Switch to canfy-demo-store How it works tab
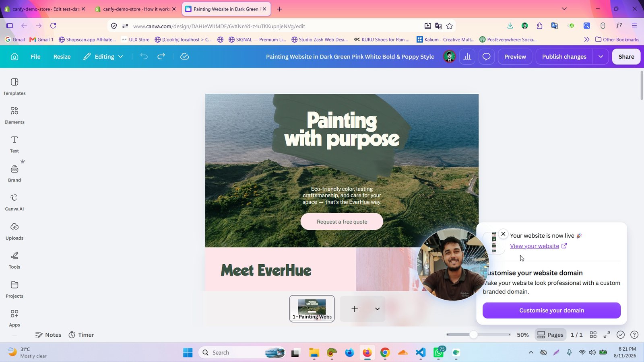 (136, 9)
